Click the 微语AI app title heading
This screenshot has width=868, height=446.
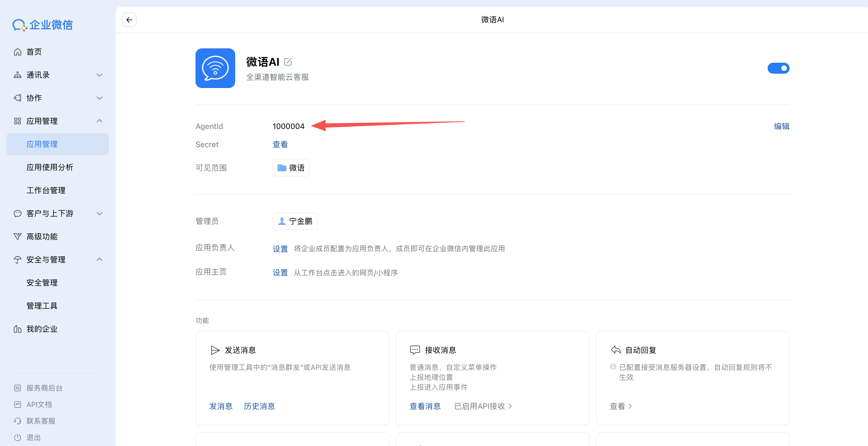click(263, 62)
